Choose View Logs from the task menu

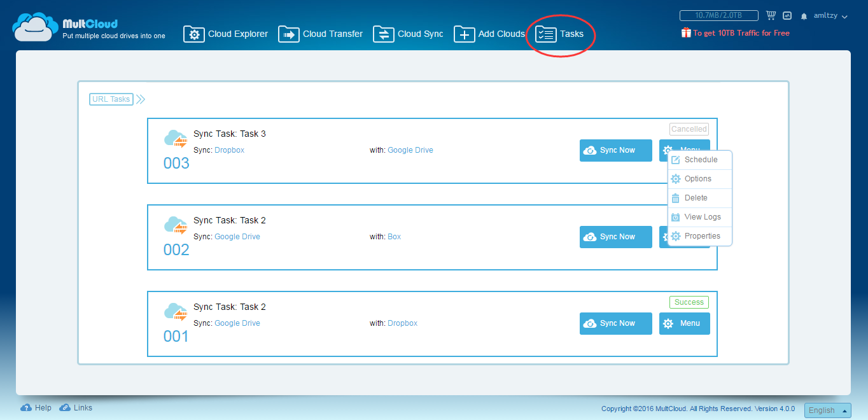coord(700,217)
